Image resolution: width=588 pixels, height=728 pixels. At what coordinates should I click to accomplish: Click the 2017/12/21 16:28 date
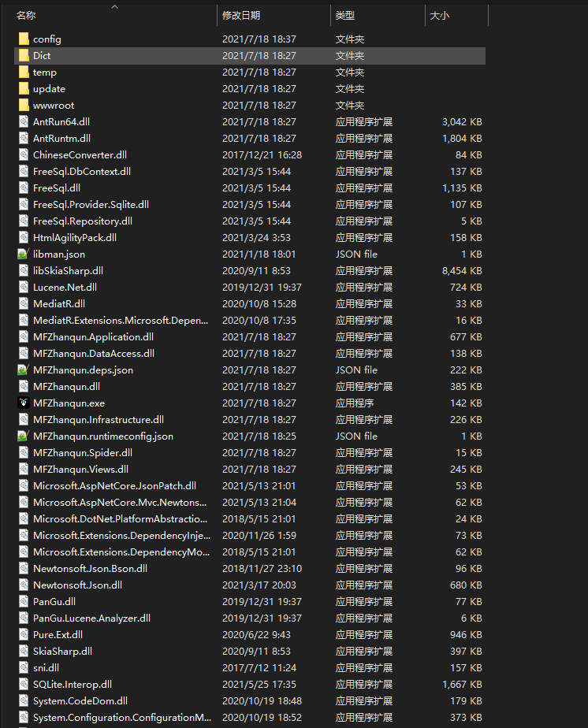pyautogui.click(x=262, y=154)
